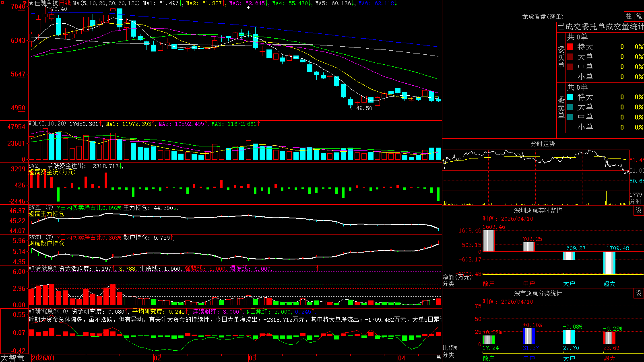The height and width of the screenshot is (362, 644).
Task: Click the star icon beside 佳驰科技
Action: point(31,3)
